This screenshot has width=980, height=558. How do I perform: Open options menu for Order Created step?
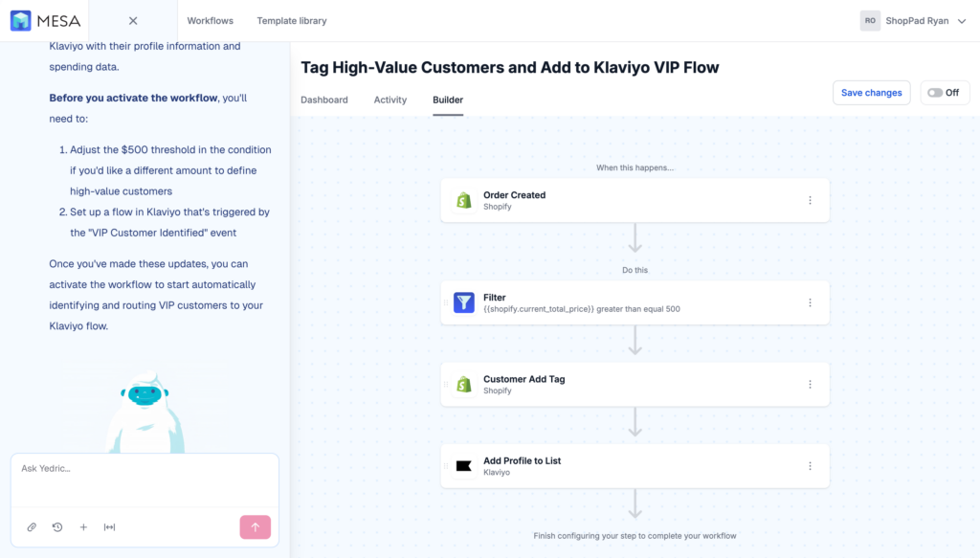[810, 200]
